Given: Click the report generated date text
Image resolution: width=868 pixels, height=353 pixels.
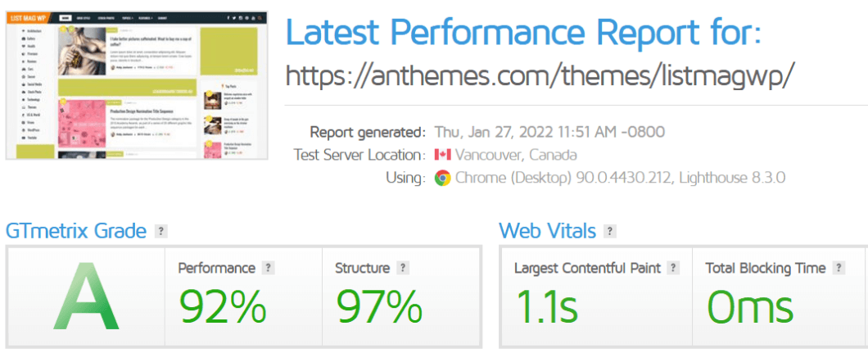Looking at the screenshot, I should pos(549,132).
